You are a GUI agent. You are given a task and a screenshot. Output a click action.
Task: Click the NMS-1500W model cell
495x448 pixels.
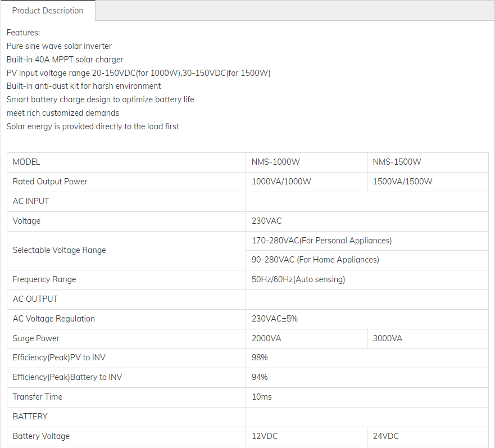397,162
